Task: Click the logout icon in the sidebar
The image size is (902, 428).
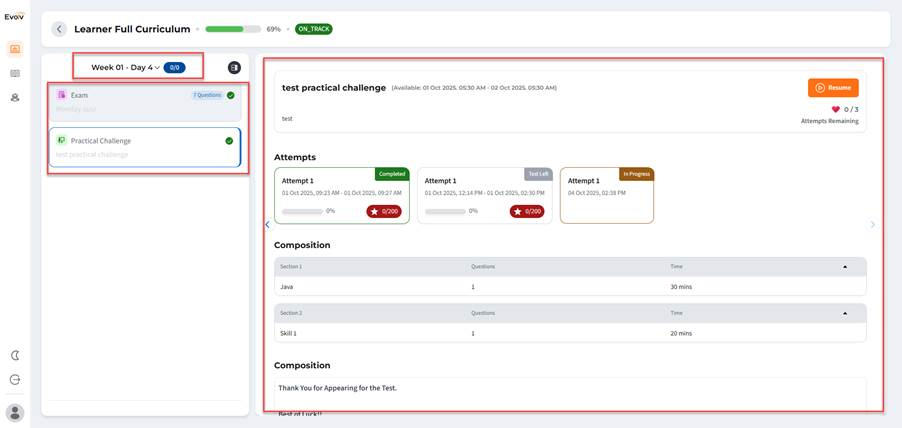Action: tap(15, 380)
